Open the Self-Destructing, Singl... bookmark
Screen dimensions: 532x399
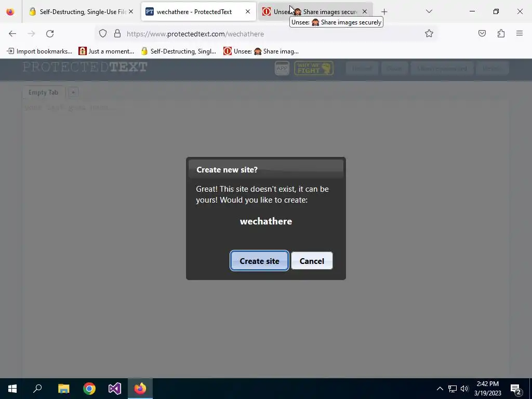[179, 51]
